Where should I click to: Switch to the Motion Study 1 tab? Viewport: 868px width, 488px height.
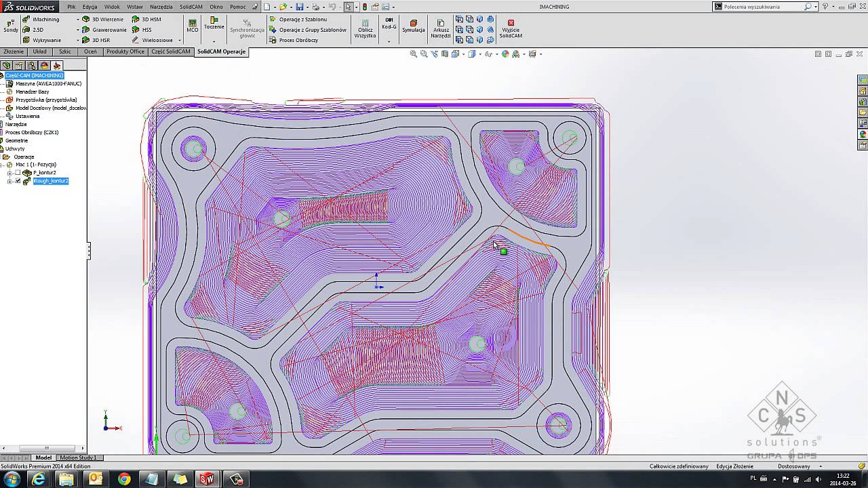coord(78,457)
